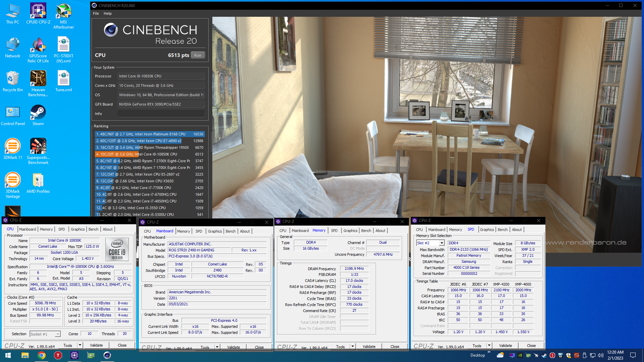The width and height of the screenshot is (644, 362).
Task: Expand Tools arrow in SPD tab window
Action: 489,346
